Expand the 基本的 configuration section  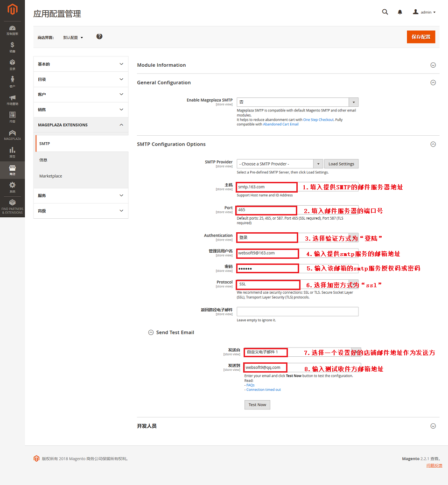(81, 64)
